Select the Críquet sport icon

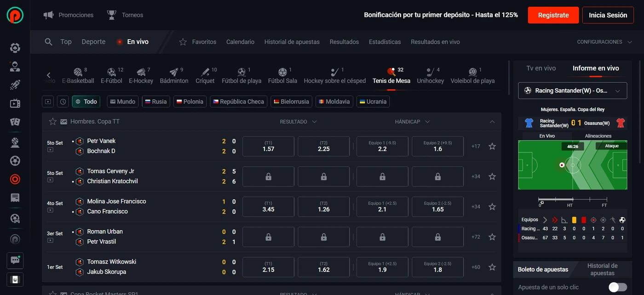[205, 72]
